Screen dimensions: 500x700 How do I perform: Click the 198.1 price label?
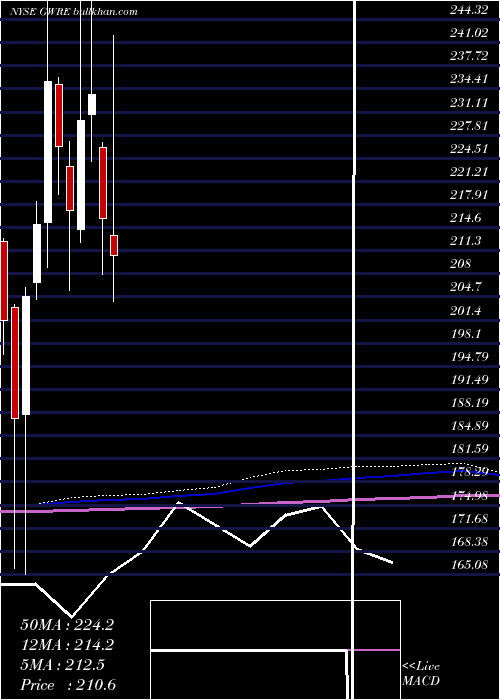(x=466, y=333)
